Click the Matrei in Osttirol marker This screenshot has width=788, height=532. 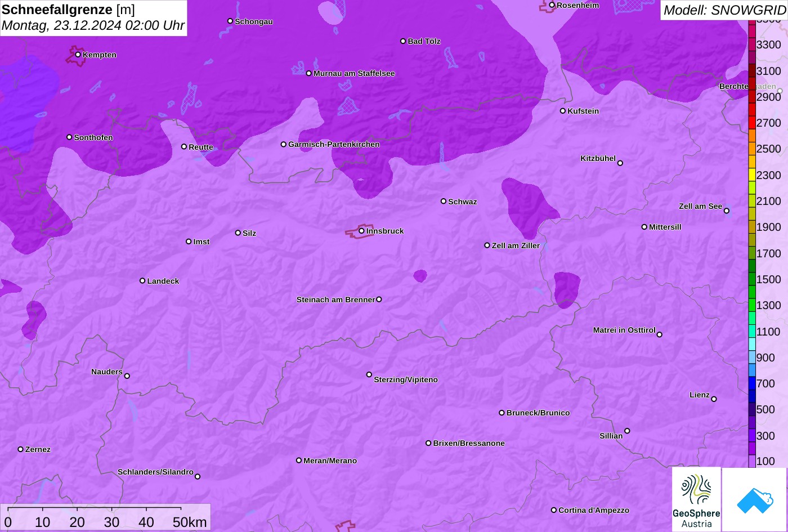pos(660,334)
